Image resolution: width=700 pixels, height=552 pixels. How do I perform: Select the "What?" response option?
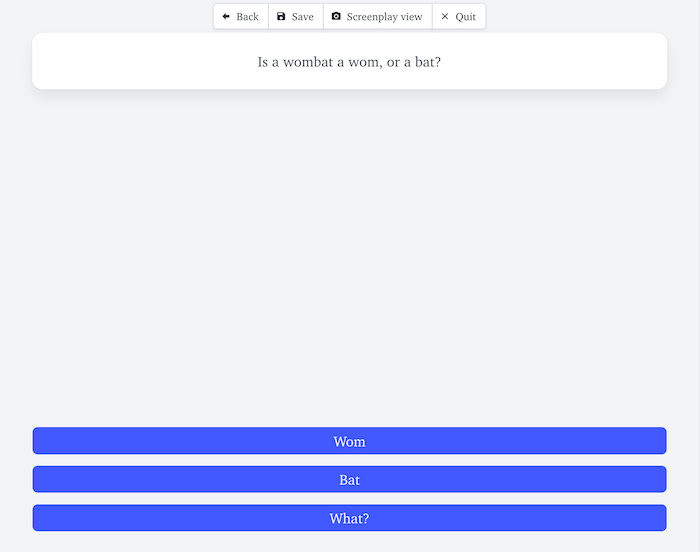[x=349, y=518]
